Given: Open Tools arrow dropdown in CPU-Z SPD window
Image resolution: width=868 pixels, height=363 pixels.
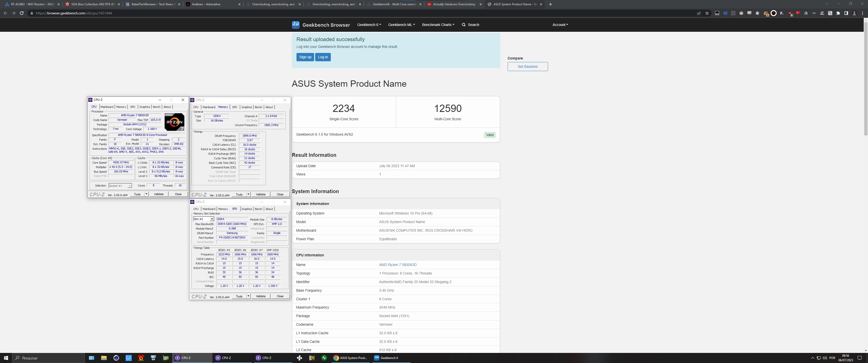Looking at the screenshot, I should [248, 296].
